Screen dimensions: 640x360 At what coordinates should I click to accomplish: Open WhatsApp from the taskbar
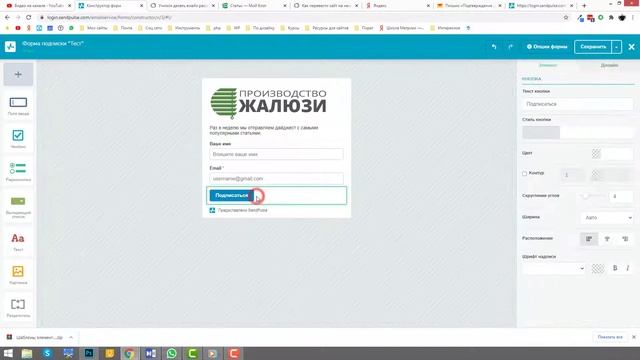click(x=171, y=353)
